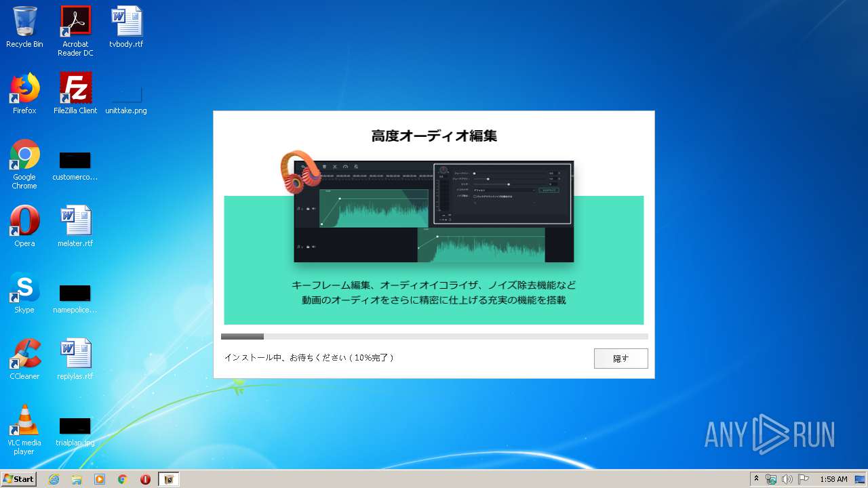868x488 pixels.
Task: Click the 高度オーディオ編集 heading
Action: (x=434, y=136)
